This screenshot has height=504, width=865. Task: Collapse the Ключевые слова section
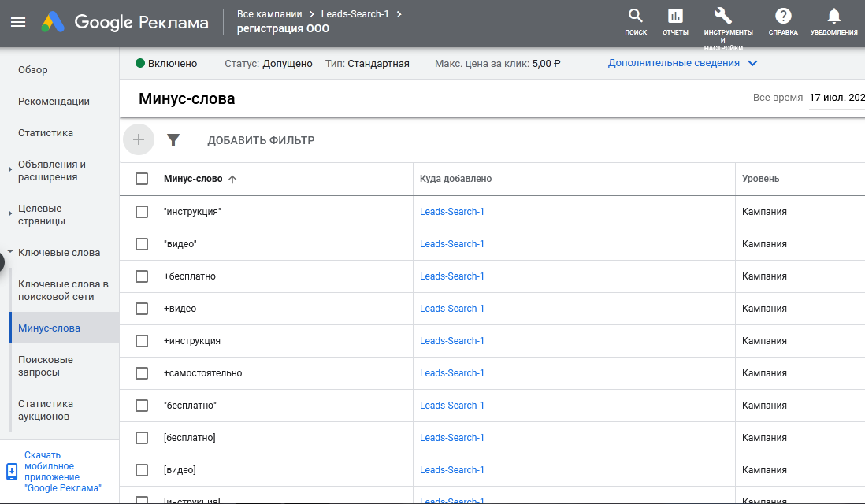10,252
